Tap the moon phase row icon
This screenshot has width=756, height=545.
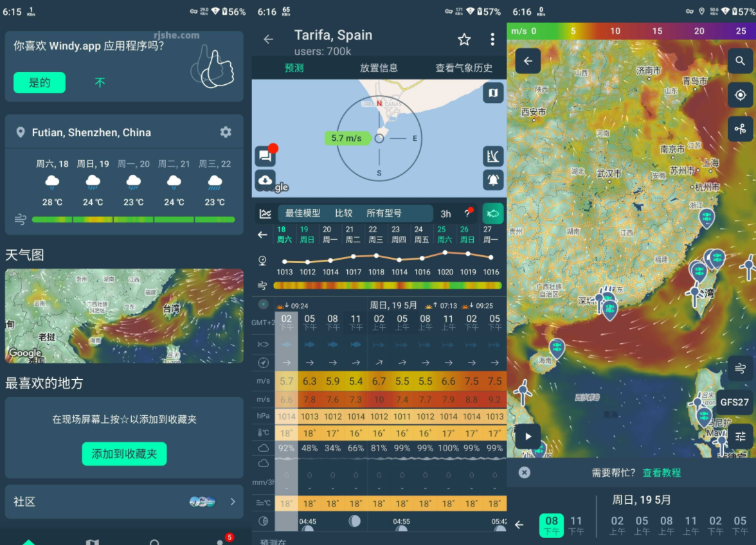click(x=264, y=521)
